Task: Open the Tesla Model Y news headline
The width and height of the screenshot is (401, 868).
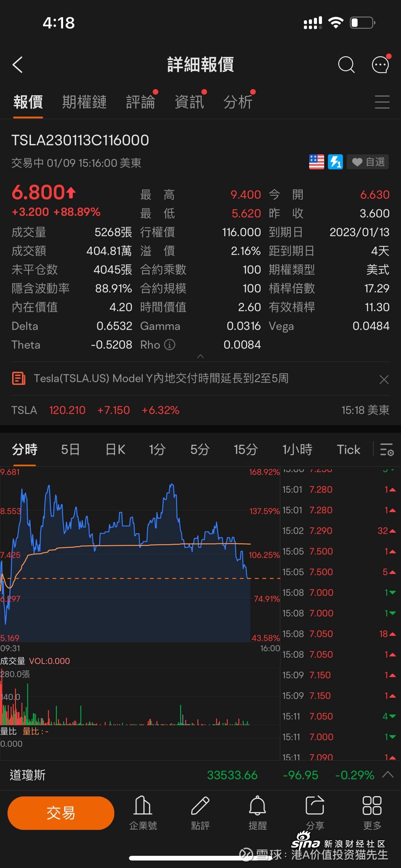Action: [161, 378]
